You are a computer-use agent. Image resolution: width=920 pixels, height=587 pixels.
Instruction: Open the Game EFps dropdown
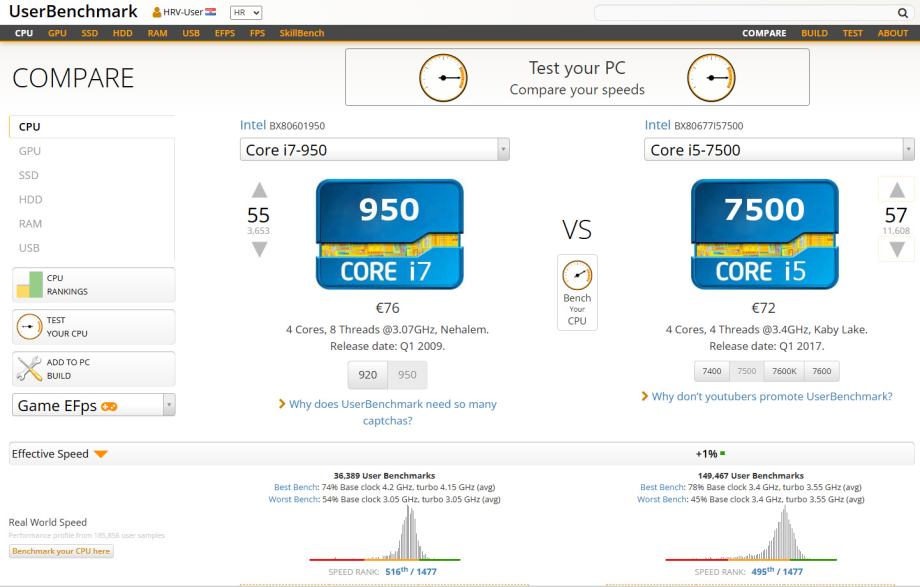[94, 405]
